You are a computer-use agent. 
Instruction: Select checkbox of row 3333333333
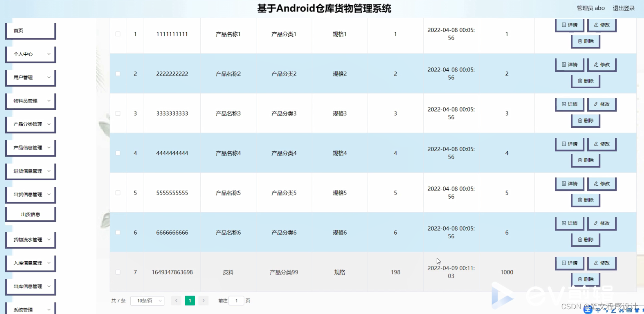click(x=118, y=113)
